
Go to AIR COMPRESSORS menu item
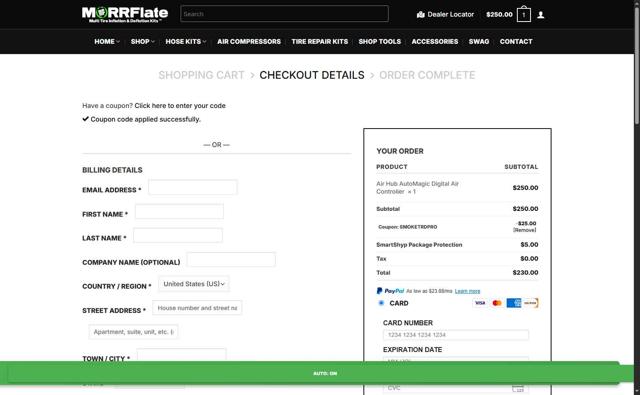pyautogui.click(x=249, y=41)
